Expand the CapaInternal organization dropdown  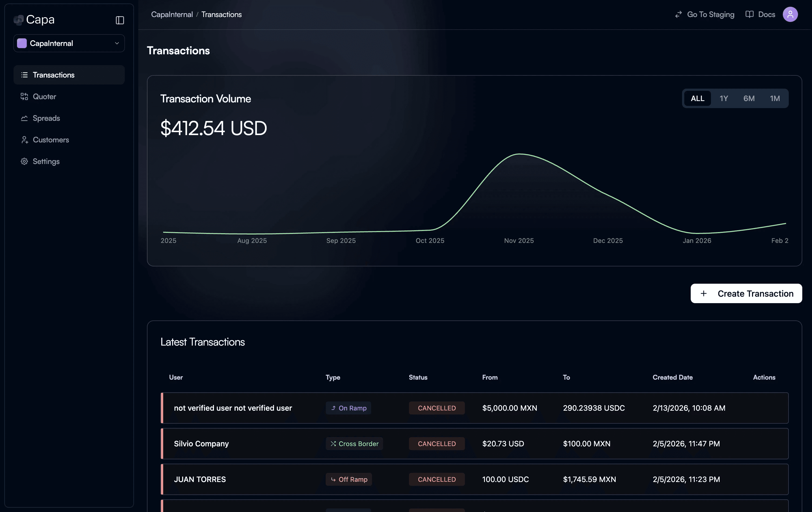pyautogui.click(x=69, y=43)
